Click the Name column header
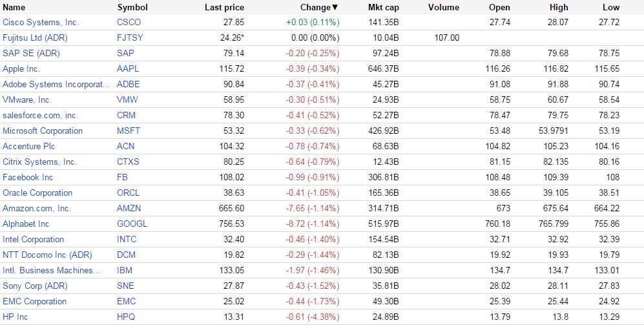The height and width of the screenshot is (325, 644). (x=14, y=8)
